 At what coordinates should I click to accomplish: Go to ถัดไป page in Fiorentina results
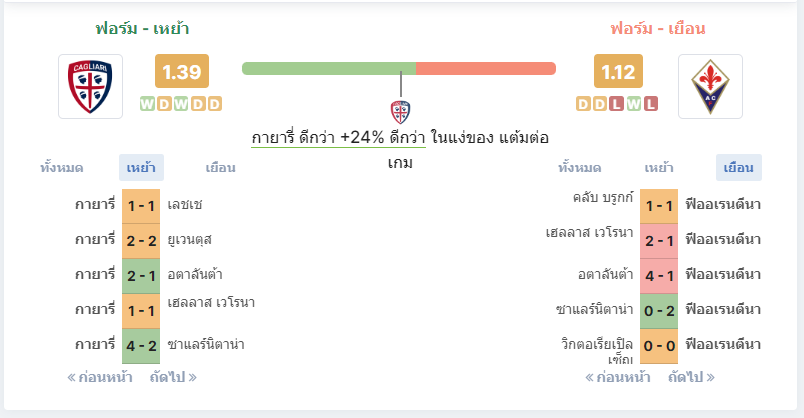tap(691, 377)
